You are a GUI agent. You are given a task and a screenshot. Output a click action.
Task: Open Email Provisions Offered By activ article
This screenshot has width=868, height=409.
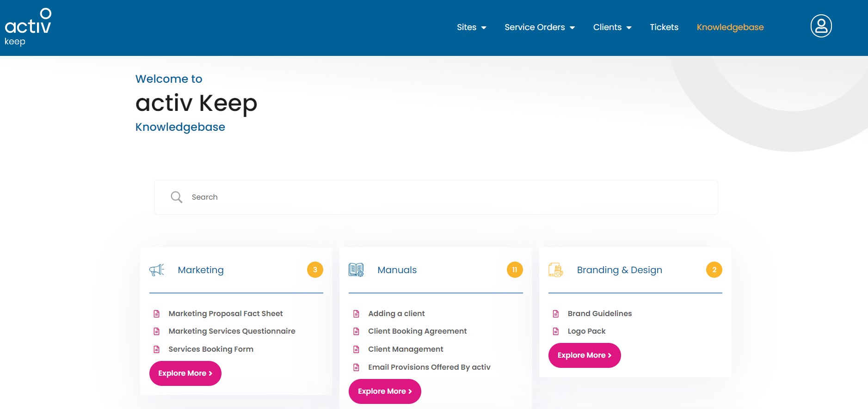(429, 367)
